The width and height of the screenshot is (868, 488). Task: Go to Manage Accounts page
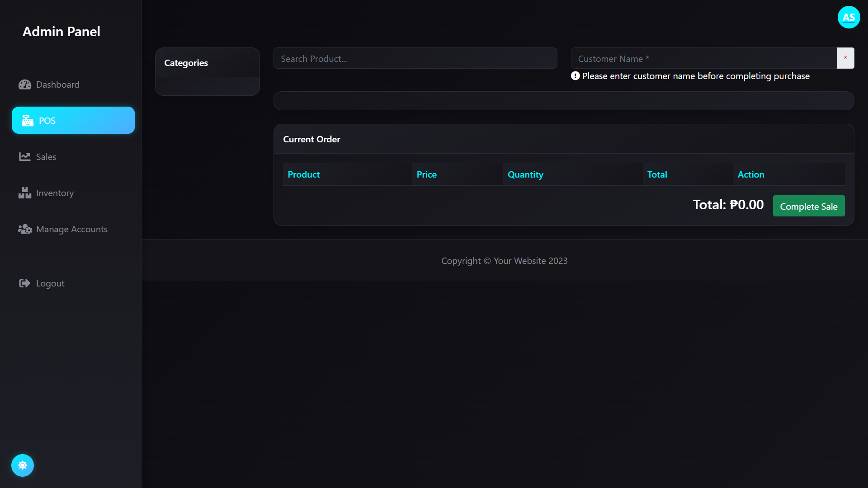tap(72, 229)
